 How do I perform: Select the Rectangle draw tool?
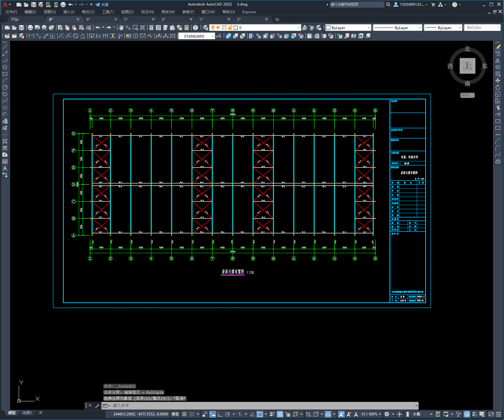click(5, 74)
